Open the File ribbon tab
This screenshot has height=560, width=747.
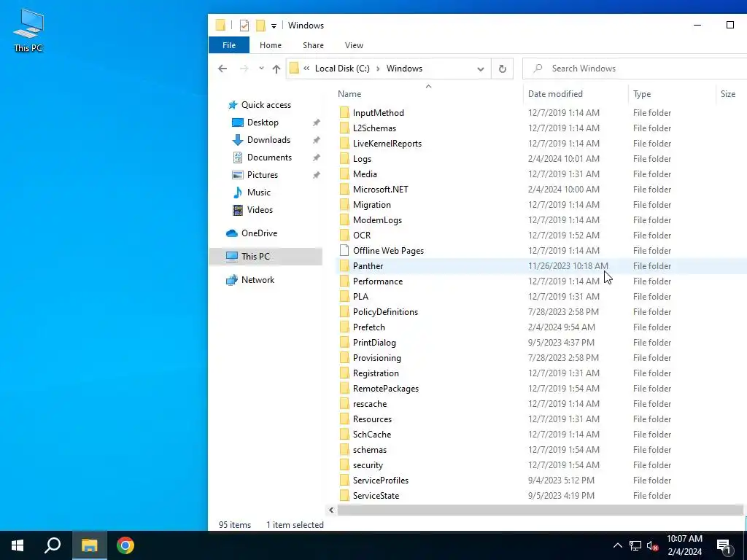pyautogui.click(x=228, y=45)
